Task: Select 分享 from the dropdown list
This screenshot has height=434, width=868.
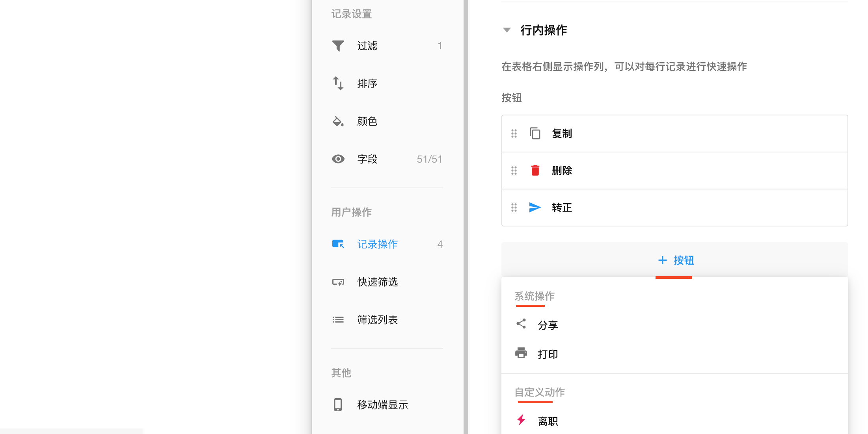Action: pos(548,325)
